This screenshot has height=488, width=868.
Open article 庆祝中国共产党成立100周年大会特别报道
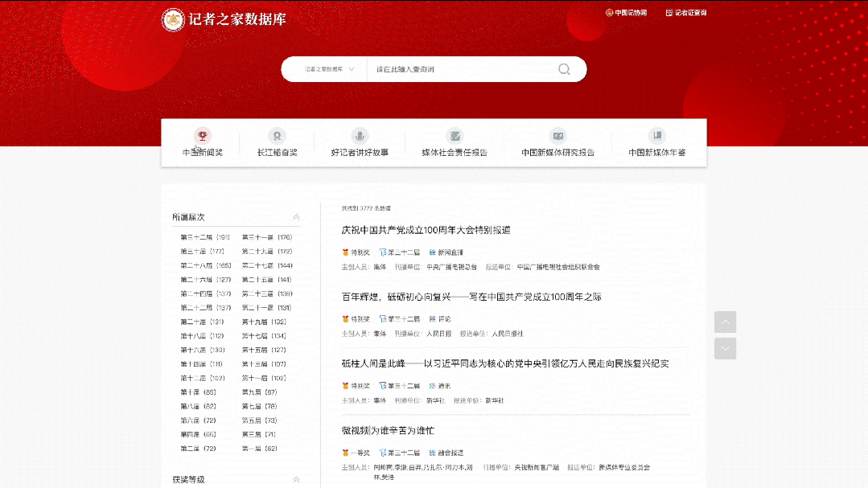tap(426, 231)
